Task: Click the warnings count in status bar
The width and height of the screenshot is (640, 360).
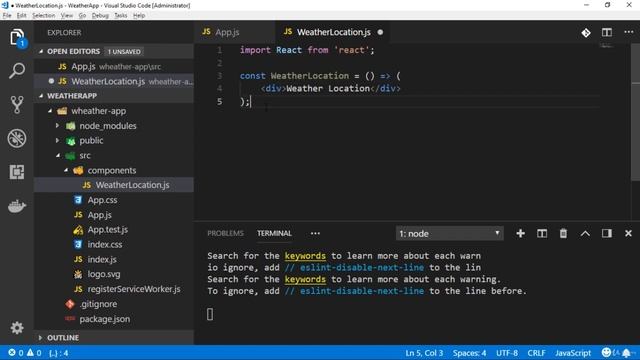Action: pos(33,353)
